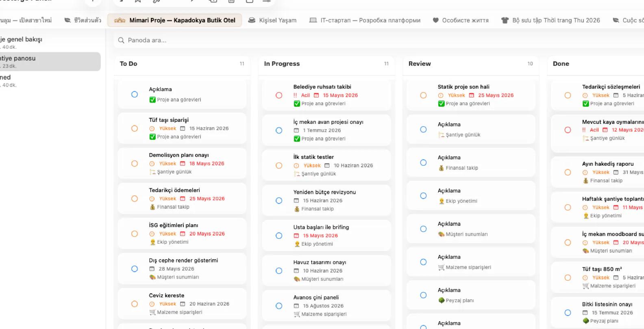
Task: Click the priority icon on Ayın hakediş raporu
Action: click(x=585, y=172)
